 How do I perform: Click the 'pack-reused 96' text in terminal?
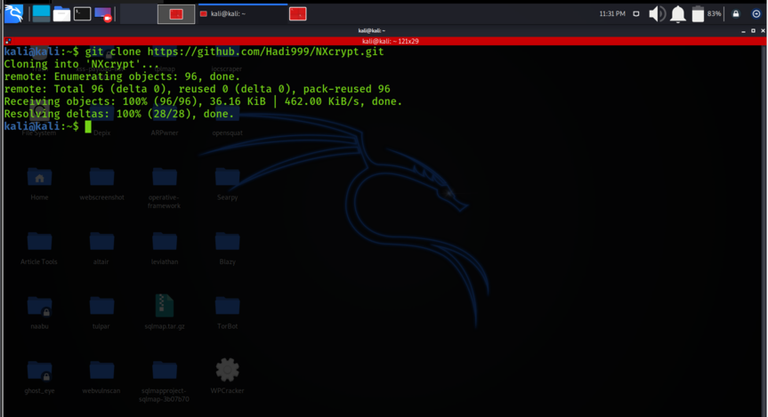347,89
